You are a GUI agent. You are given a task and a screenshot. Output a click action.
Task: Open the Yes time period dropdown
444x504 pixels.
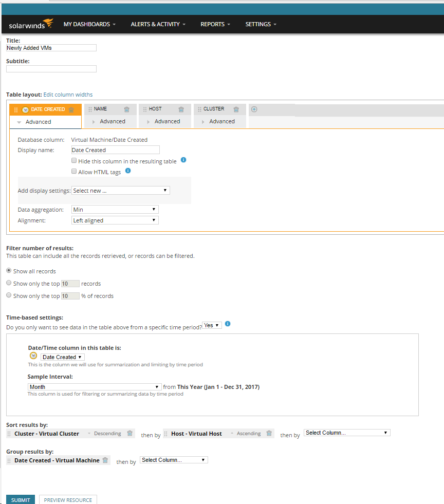pos(212,325)
